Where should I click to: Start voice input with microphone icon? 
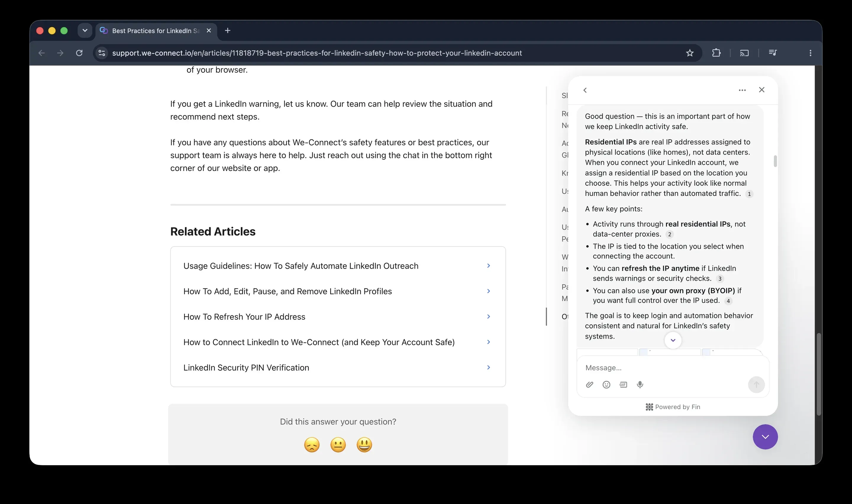(640, 385)
